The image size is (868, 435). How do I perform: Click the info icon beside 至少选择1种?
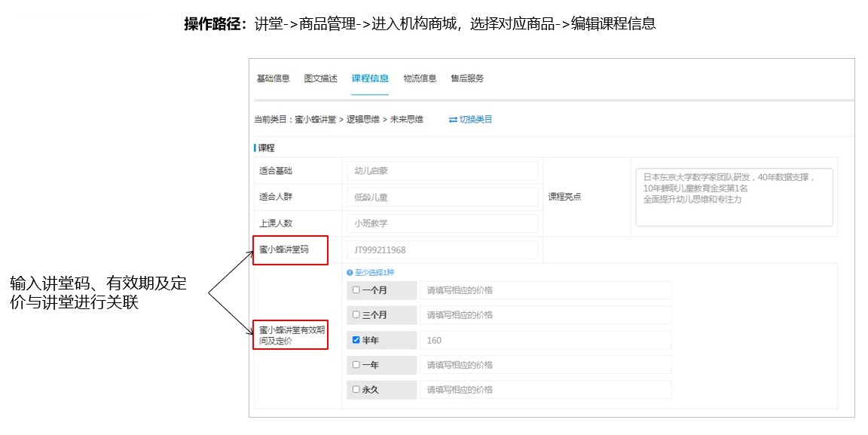350,273
